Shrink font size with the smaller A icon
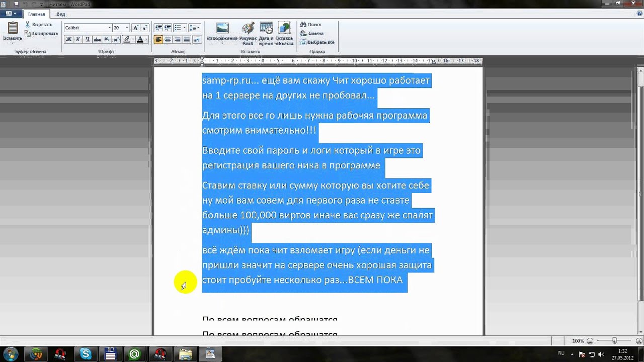Viewport: 644px width, 362px height. (x=145, y=28)
